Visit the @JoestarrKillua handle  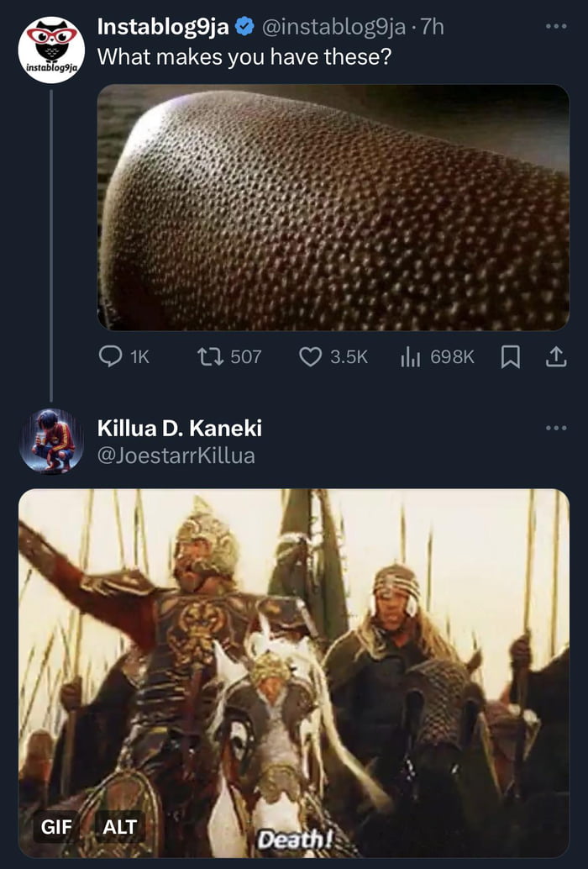tap(176, 456)
